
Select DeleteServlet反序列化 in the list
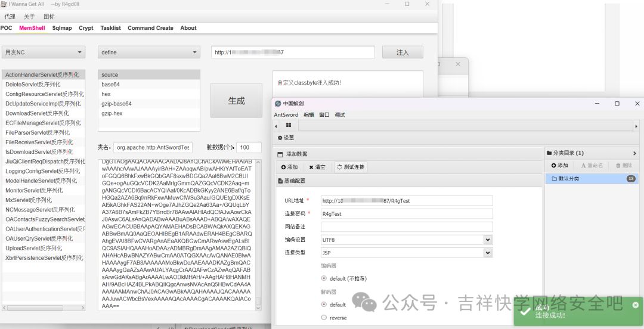44,84
